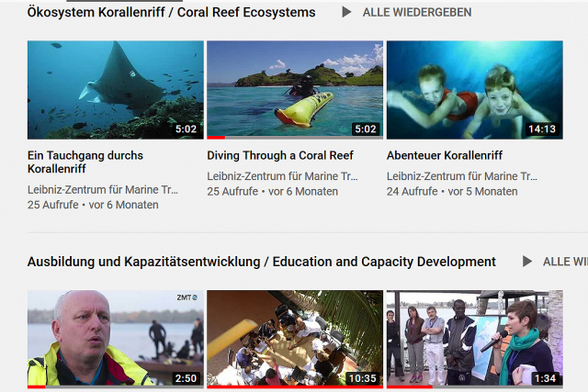Screen dimensions: 588x392
Task: Click the 5:02 duration badge on manta video
Action: pyautogui.click(x=186, y=129)
